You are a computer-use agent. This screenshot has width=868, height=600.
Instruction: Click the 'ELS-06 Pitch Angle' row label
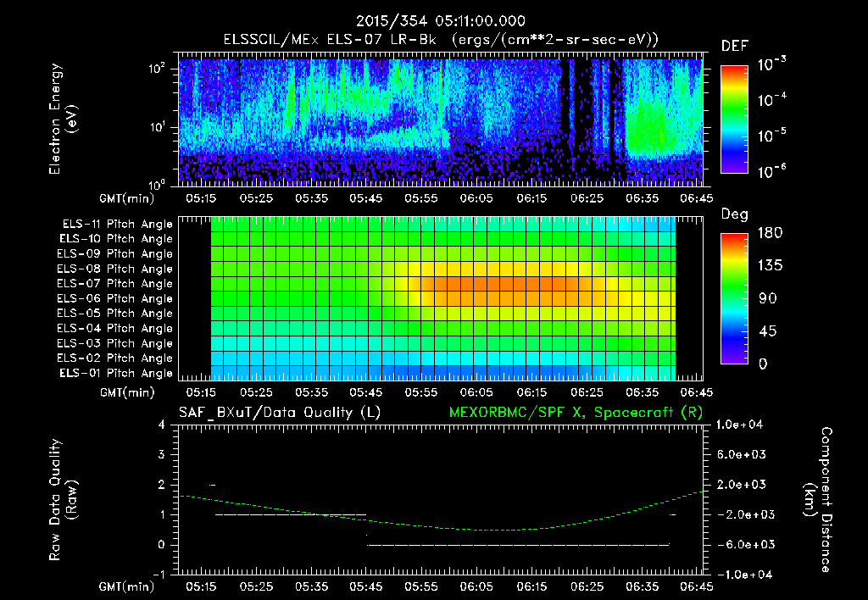point(115,298)
